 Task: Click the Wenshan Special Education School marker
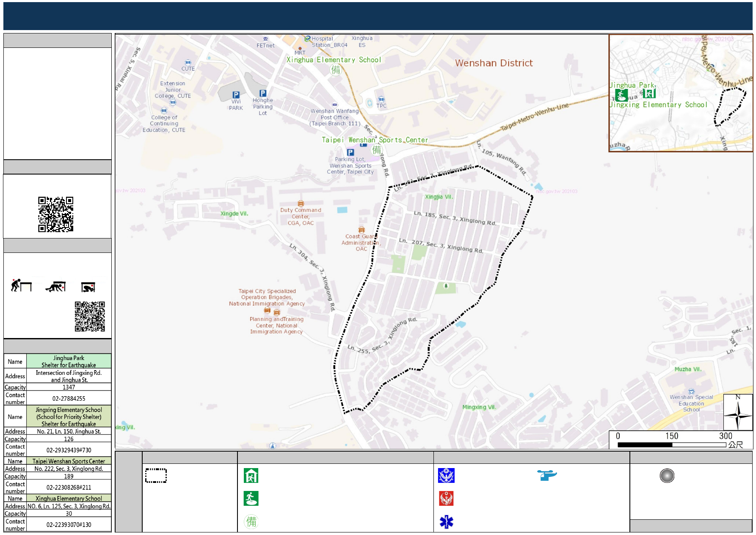click(691, 391)
